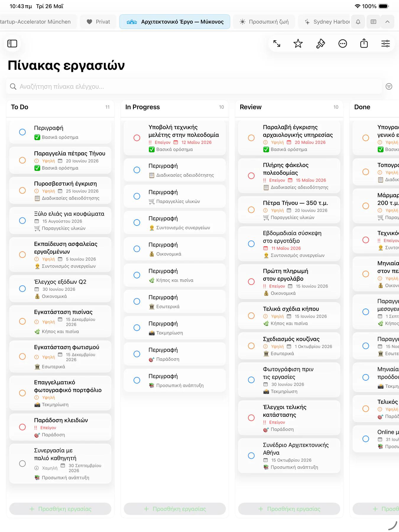Open Πέτρα Τήνου — 350 τ.μ. card

click(x=289, y=210)
